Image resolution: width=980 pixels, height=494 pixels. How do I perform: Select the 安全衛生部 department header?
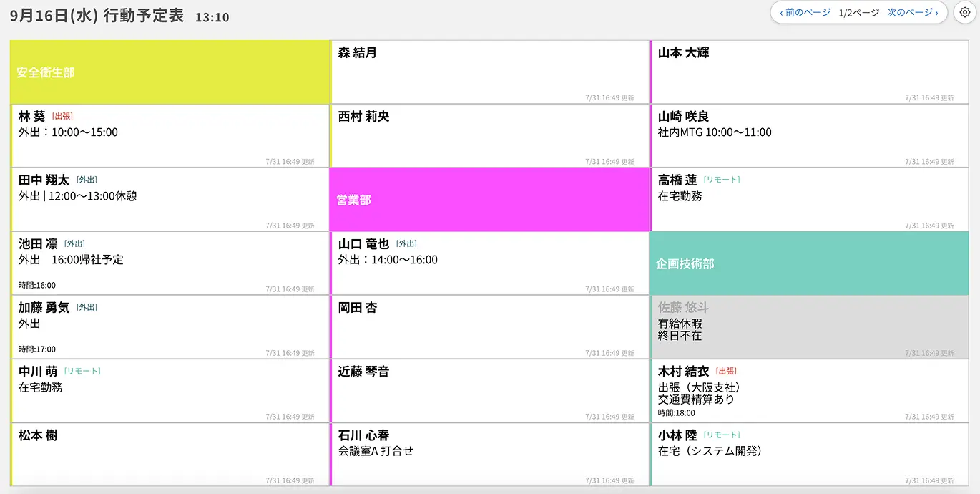point(170,72)
